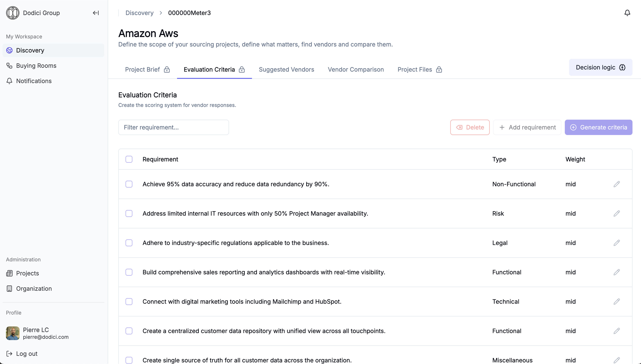Check the IT resources Risk requirement

[129, 214]
